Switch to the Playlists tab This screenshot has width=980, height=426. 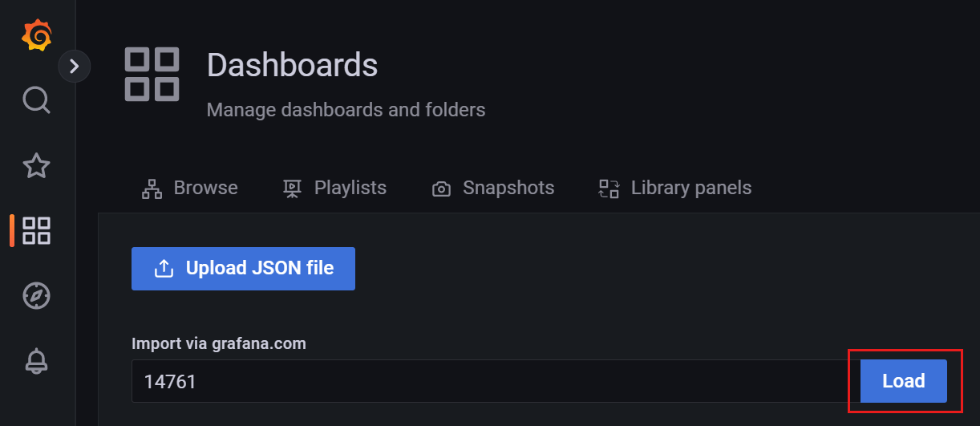(334, 188)
